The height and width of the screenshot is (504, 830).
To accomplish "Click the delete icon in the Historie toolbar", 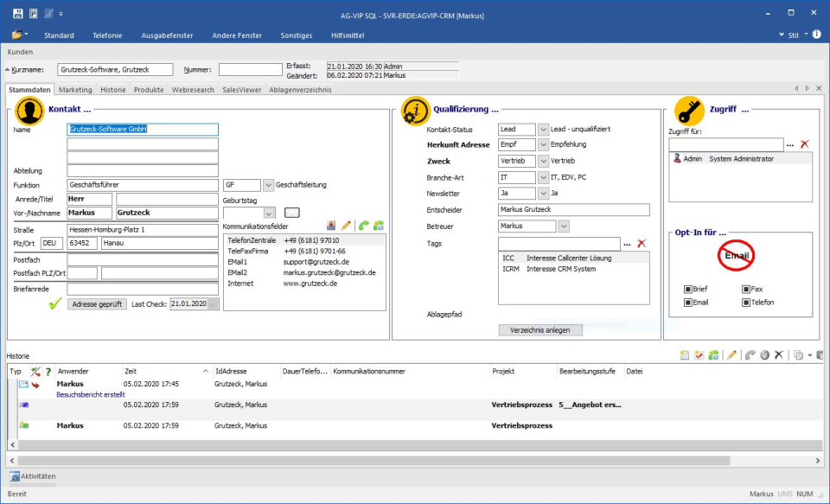I will 776,354.
